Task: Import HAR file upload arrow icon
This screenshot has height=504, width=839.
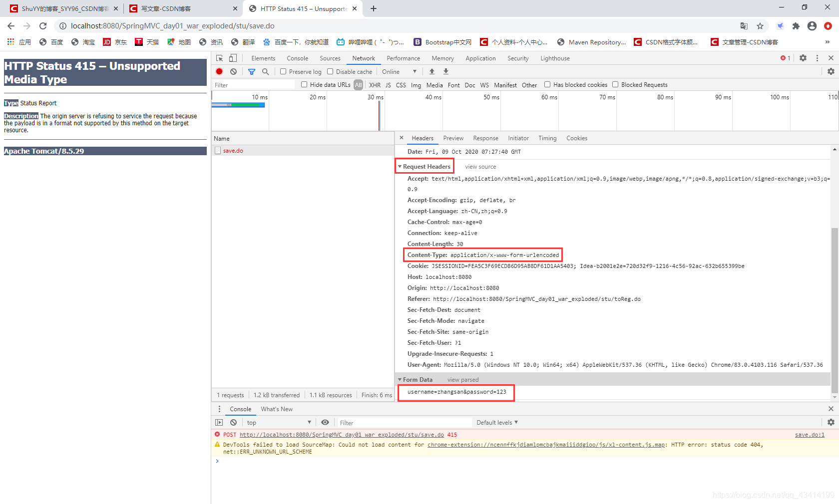Action: click(432, 72)
